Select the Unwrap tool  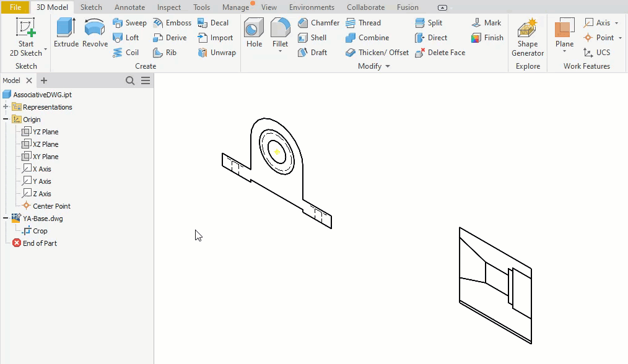[217, 53]
